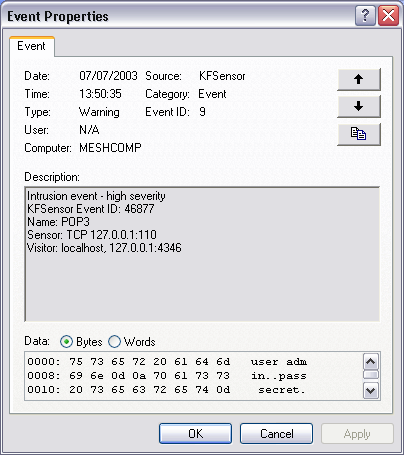Click the previous event up arrow button
The width and height of the screenshot is (404, 455).
pos(359,79)
